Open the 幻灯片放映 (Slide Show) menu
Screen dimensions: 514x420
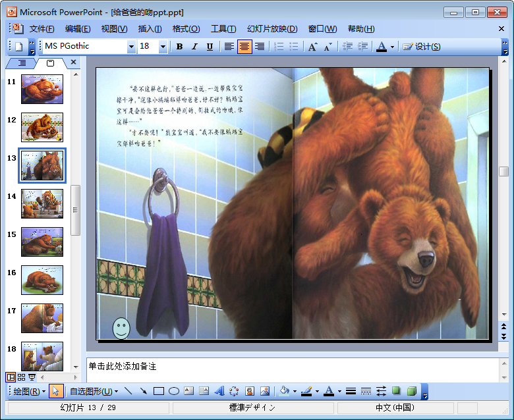[x=272, y=29]
